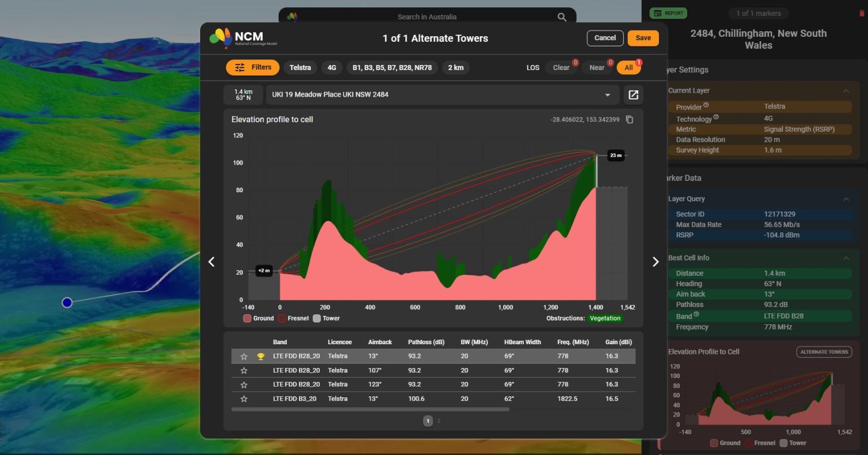Screen dimensions: 868x455
Task: Save the alternate tower selection
Action: tap(643, 38)
